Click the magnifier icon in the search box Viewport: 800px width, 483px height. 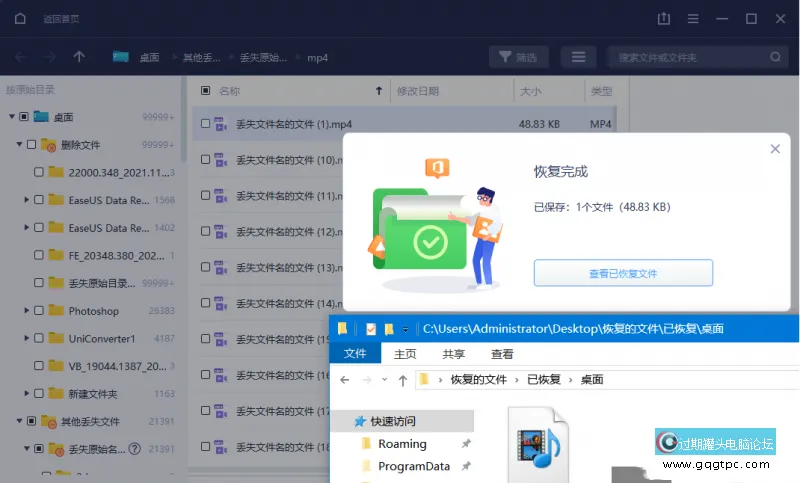pyautogui.click(x=775, y=57)
